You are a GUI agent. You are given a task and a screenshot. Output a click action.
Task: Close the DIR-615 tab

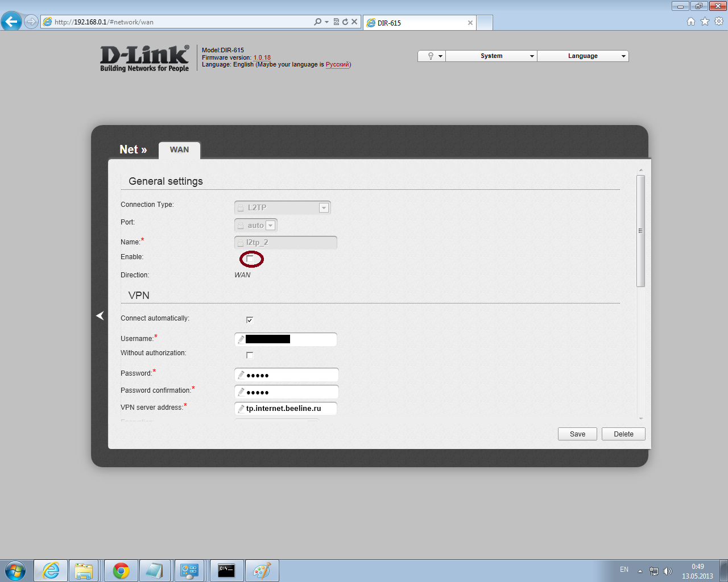click(470, 23)
